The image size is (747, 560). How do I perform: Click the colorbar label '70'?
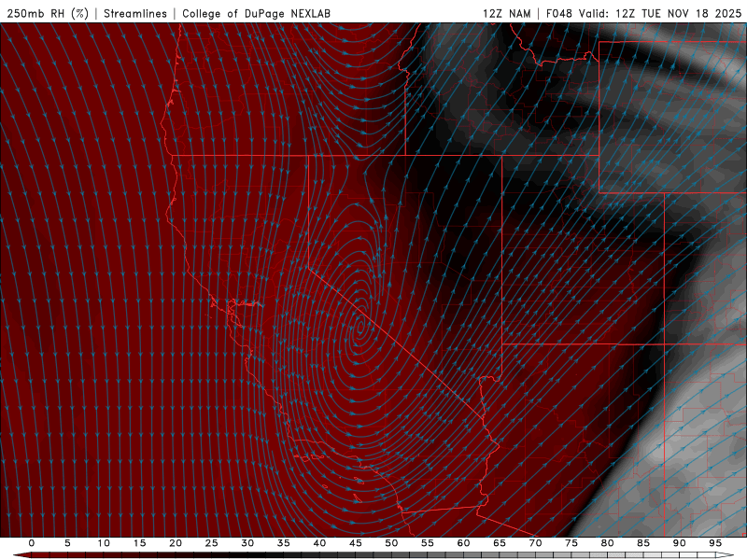[535, 543]
